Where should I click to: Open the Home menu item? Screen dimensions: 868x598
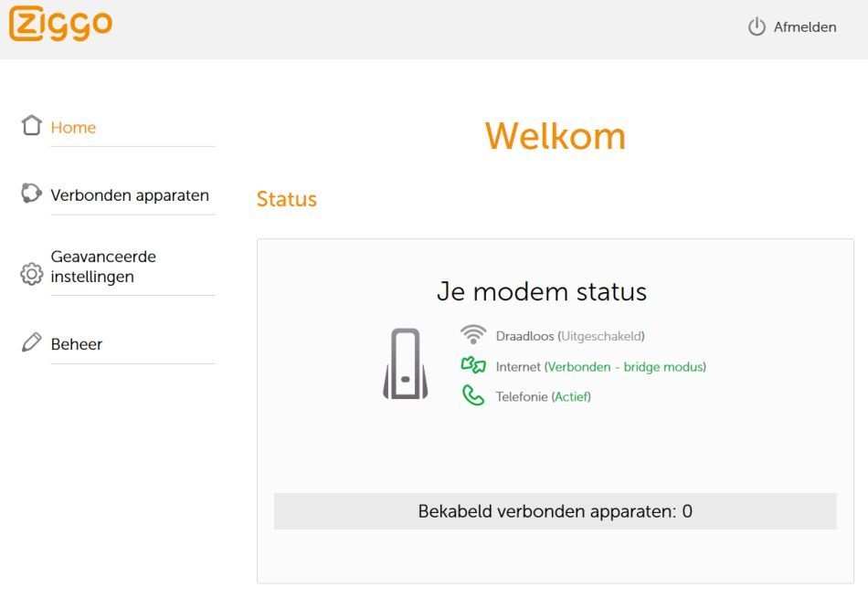click(73, 128)
